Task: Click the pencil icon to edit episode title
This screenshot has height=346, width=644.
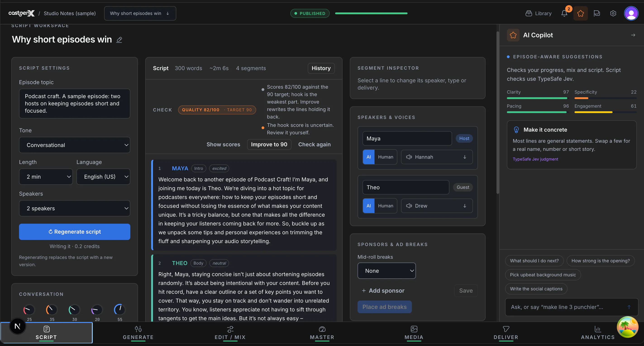Action: tap(119, 40)
